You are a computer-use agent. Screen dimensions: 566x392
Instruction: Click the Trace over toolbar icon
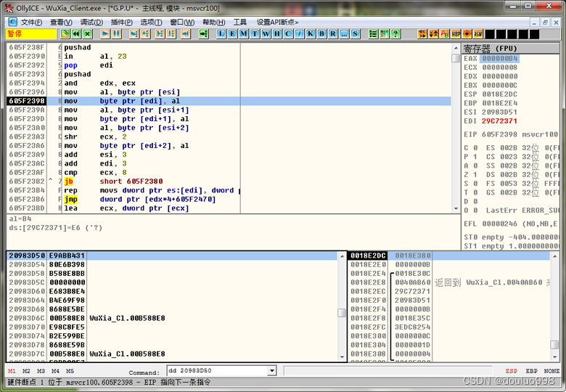coord(171,34)
